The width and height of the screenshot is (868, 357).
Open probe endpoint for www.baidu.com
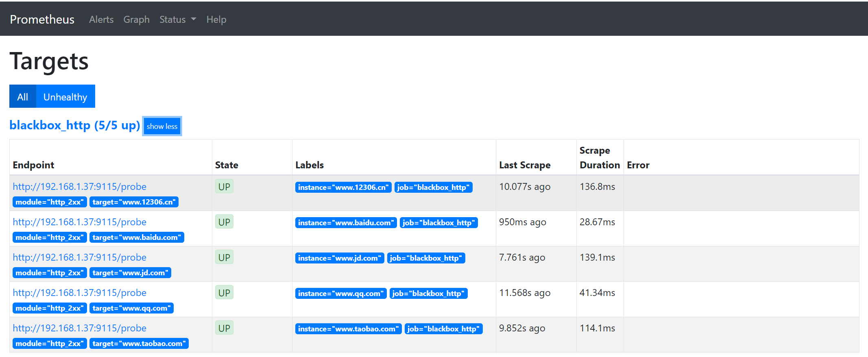80,222
